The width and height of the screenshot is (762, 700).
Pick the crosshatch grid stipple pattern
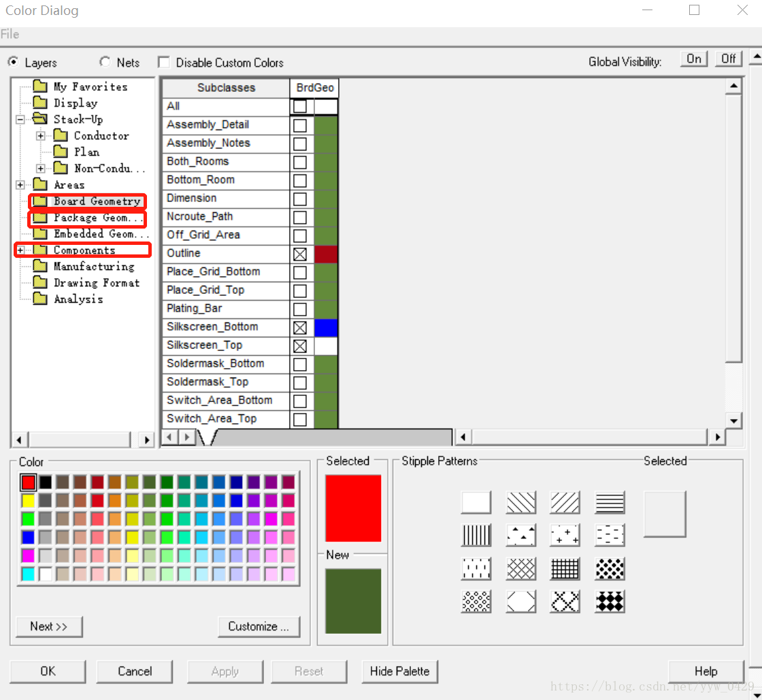pyautogui.click(x=565, y=568)
